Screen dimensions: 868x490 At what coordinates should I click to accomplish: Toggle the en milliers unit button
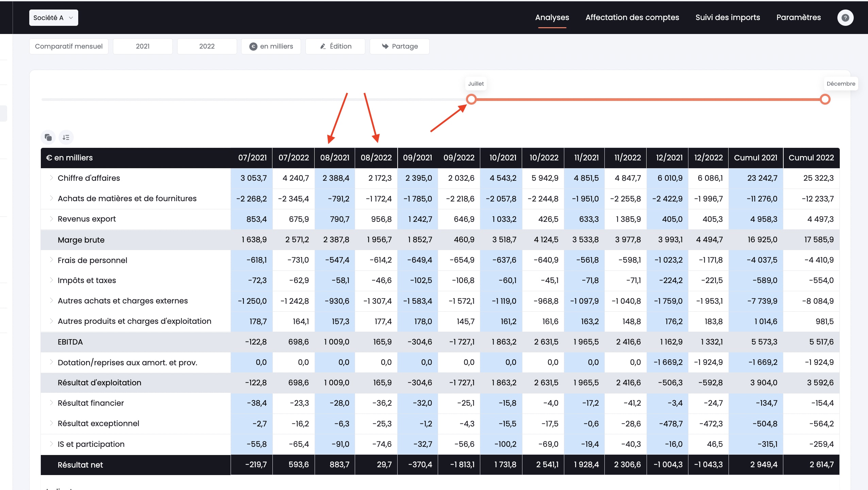(x=271, y=46)
